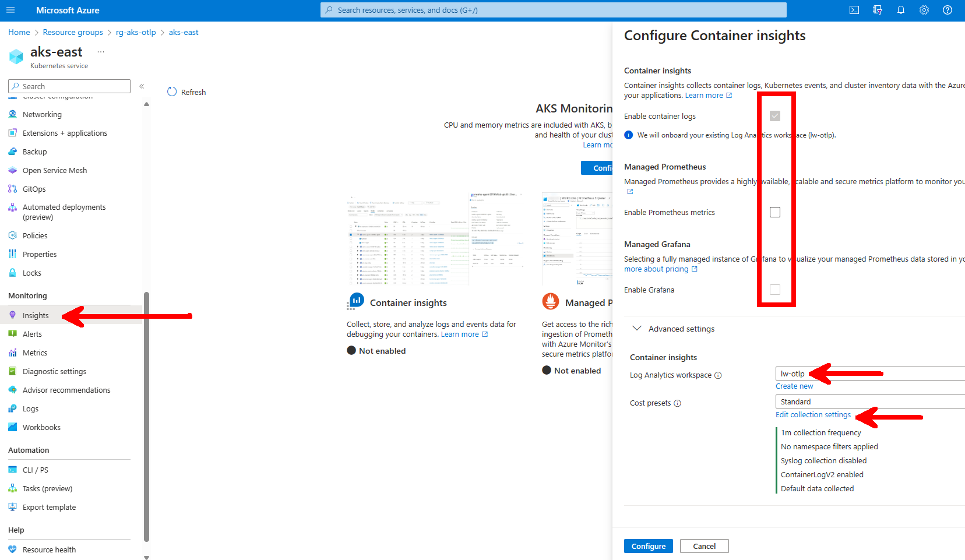Click the Policies icon in sidebar

pyautogui.click(x=13, y=235)
